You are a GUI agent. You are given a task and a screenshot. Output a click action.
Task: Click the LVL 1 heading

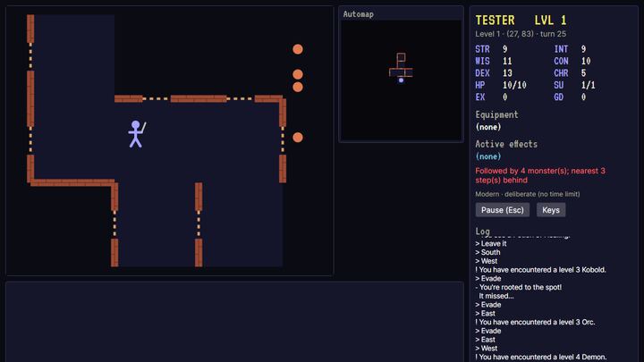coord(550,20)
